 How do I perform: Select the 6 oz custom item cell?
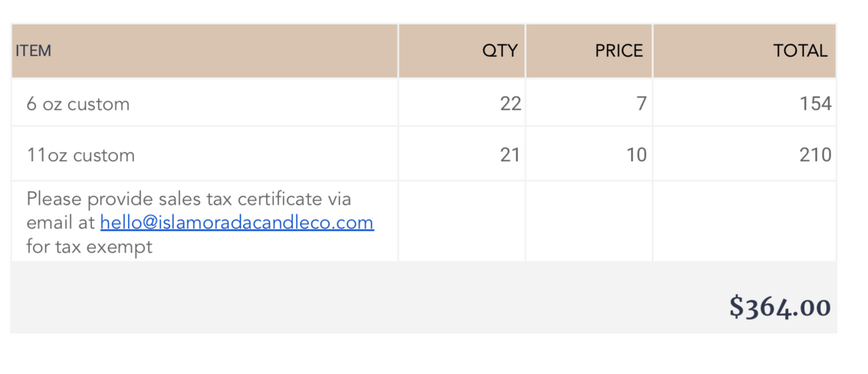click(x=205, y=103)
